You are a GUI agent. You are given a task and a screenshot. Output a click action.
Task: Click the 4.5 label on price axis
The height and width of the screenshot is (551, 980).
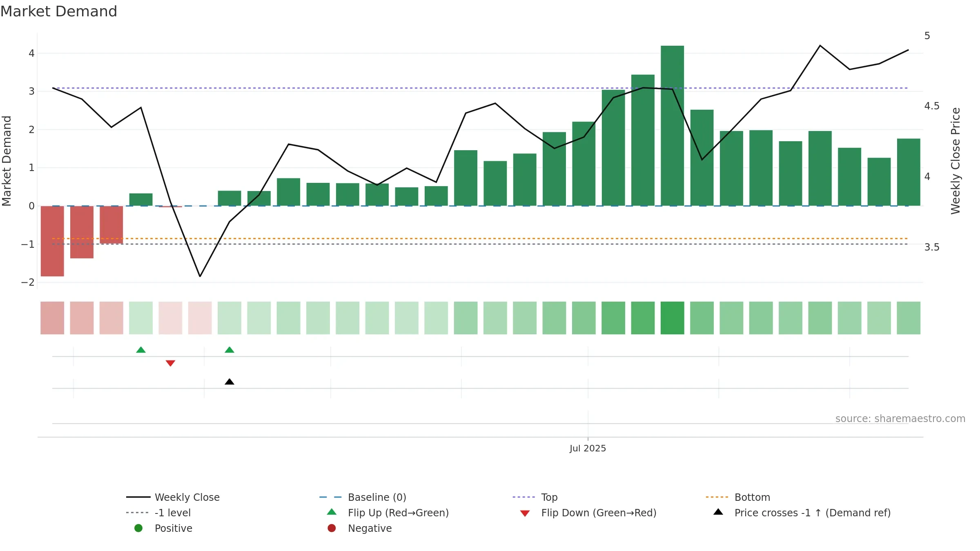click(x=932, y=106)
